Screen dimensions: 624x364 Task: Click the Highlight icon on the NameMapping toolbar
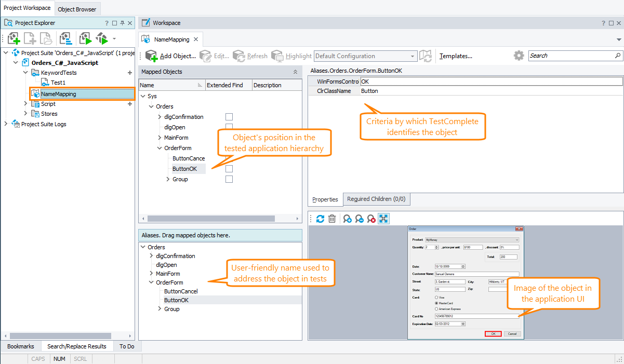coord(277,56)
